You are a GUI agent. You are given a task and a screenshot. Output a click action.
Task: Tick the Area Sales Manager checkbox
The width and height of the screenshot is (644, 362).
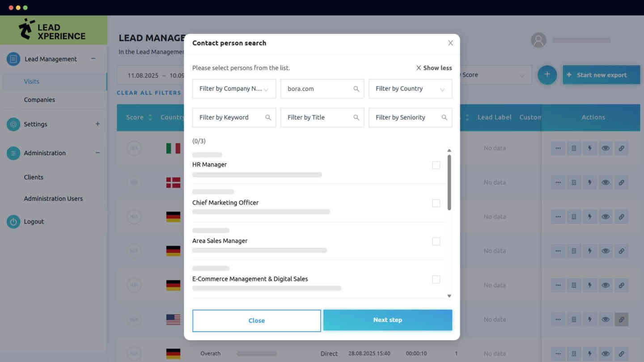coord(436,241)
